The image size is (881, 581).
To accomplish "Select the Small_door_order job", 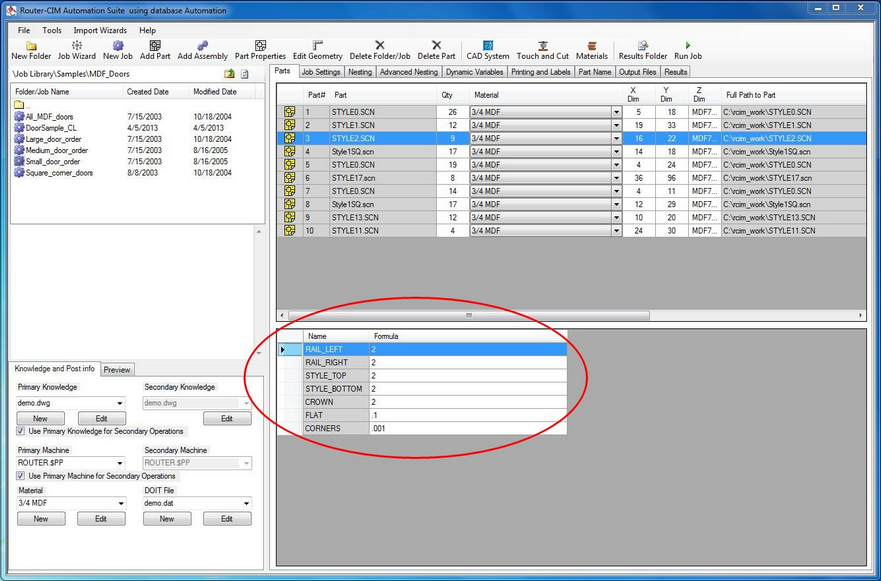I will pos(53,162).
